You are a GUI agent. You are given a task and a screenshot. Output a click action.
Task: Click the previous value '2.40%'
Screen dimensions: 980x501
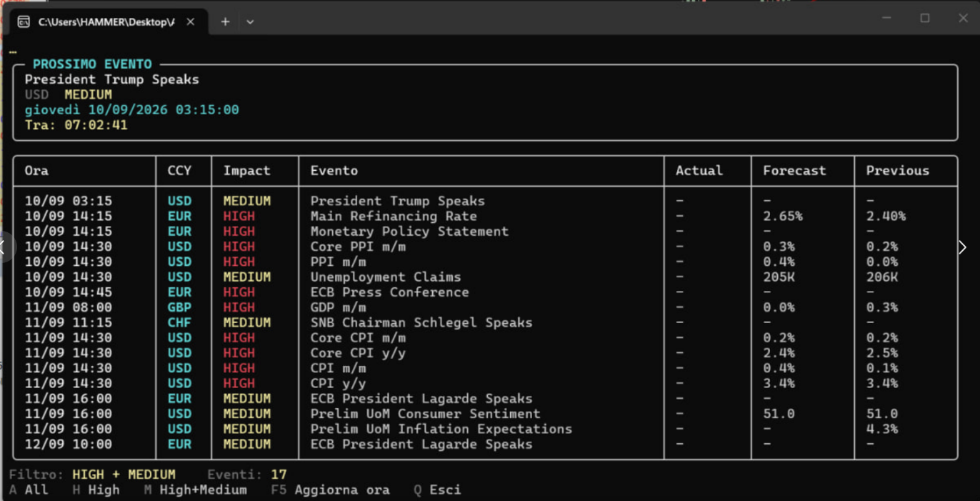pos(886,217)
